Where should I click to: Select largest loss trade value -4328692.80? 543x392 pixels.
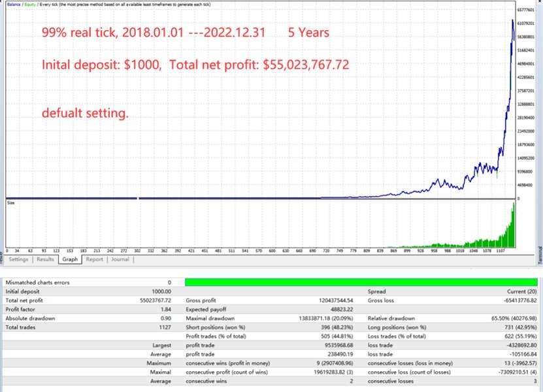pos(522,346)
